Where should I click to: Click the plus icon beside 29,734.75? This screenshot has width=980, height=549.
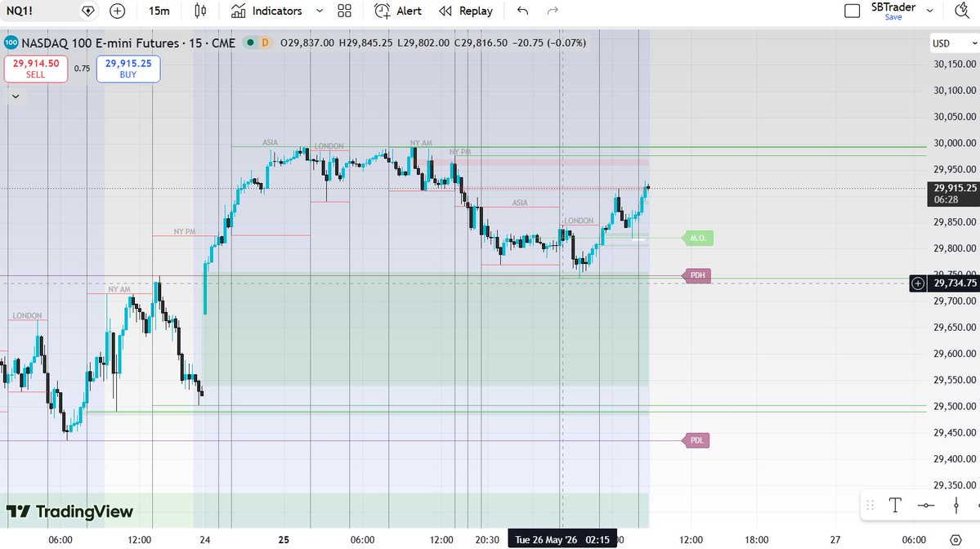tap(918, 283)
